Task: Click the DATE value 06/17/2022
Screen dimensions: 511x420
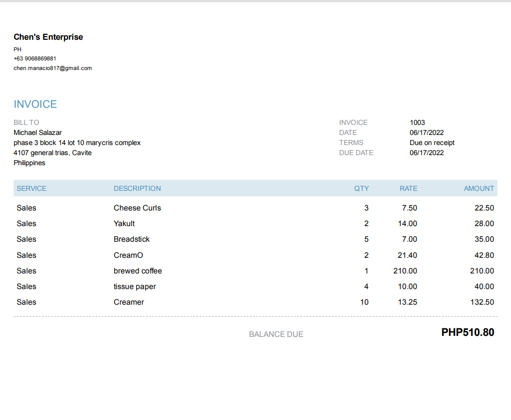Action: 427,132
